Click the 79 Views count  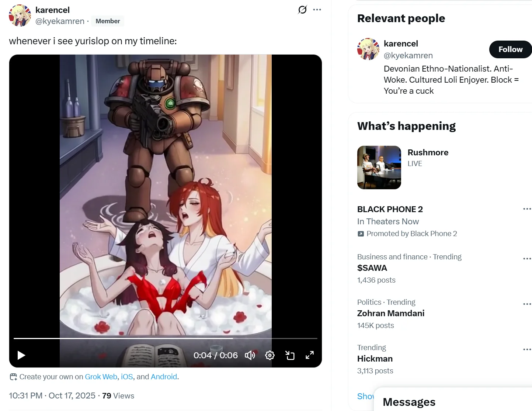point(118,396)
